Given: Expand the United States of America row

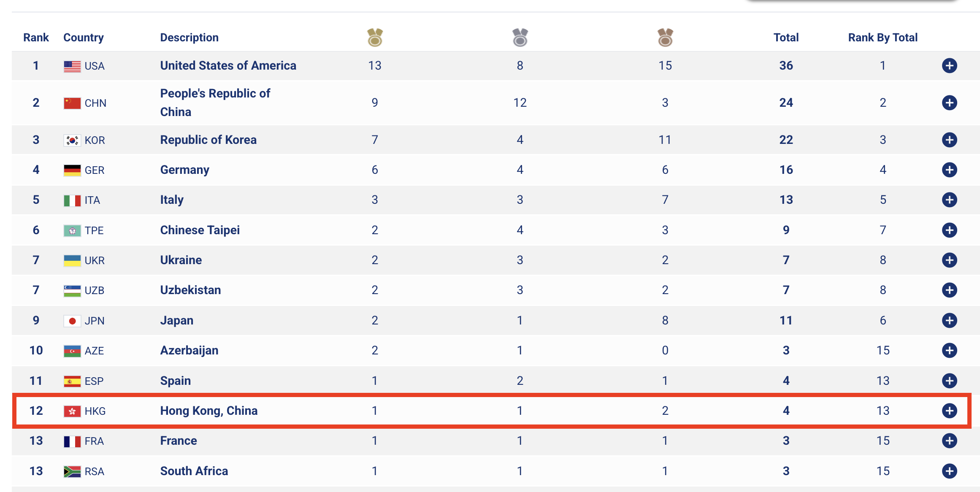Looking at the screenshot, I should pyautogui.click(x=949, y=66).
